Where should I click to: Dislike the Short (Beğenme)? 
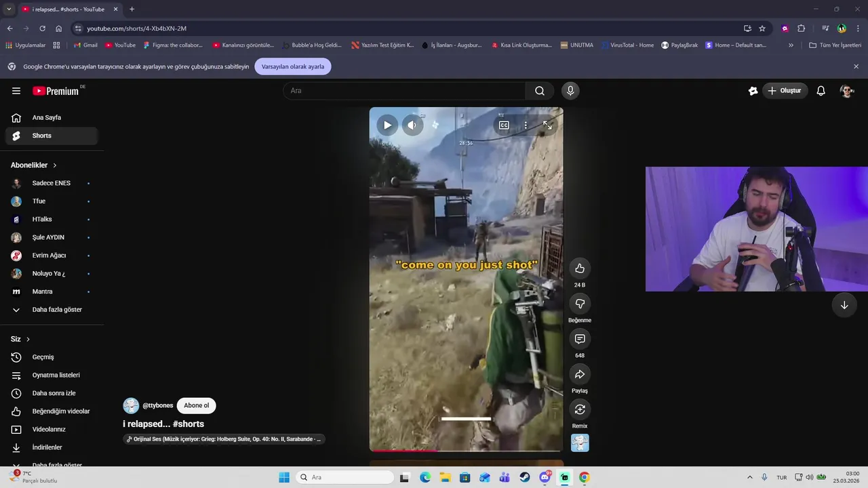[580, 304]
